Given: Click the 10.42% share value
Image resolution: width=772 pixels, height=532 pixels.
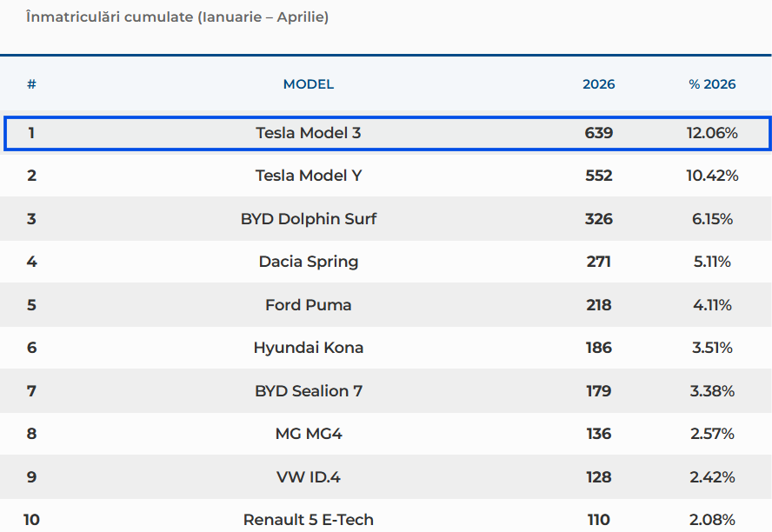Looking at the screenshot, I should (x=712, y=176).
